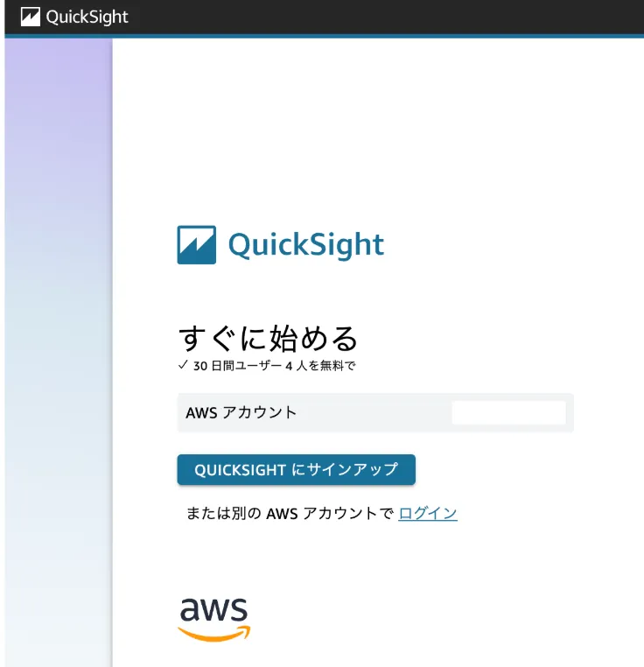644x667 pixels.
Task: Click the すぐに始める heading
Action: pyautogui.click(x=269, y=338)
